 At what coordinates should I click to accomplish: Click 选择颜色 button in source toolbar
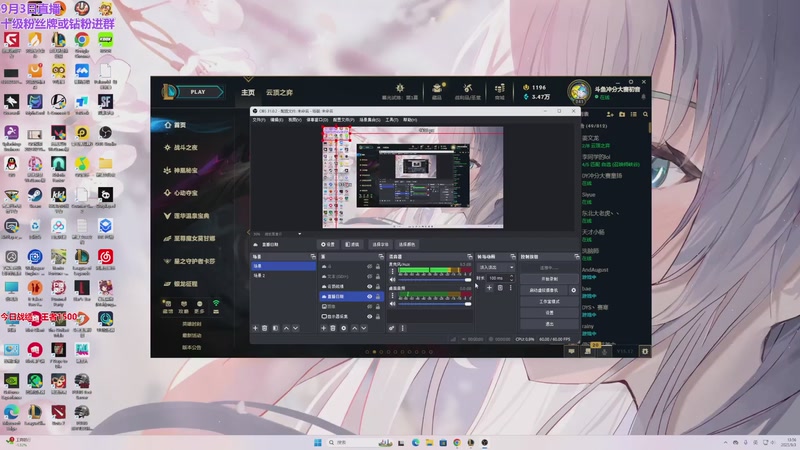407,244
